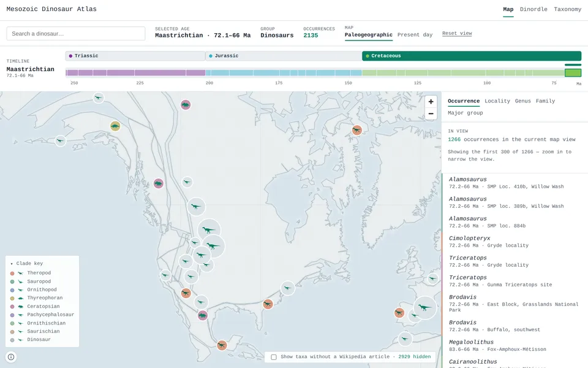Click the Dinosaur legend icon in the clade key
Screen dimensions: 588x368
click(21, 339)
